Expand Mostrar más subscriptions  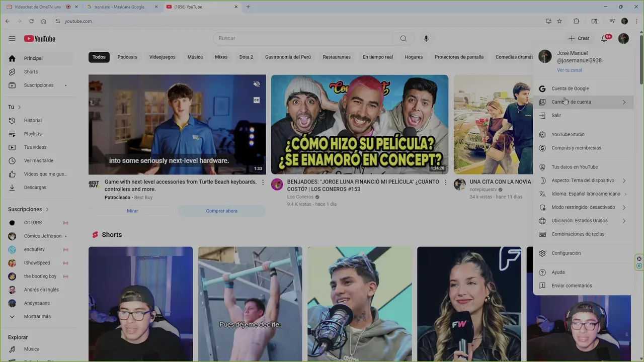[39, 317]
